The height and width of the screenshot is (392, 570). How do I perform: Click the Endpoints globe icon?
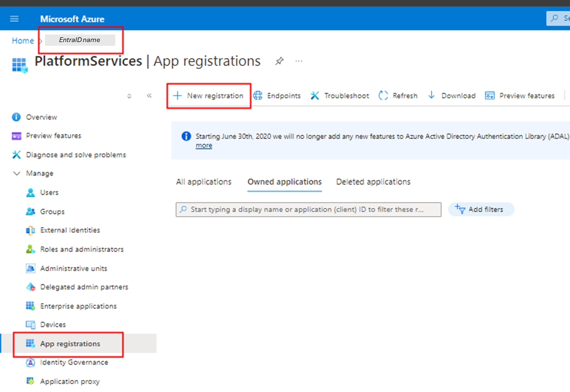coord(258,95)
